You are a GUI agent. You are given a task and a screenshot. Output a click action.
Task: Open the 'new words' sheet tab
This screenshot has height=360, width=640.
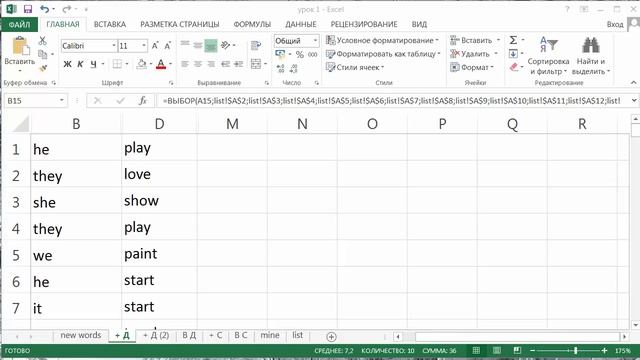pyautogui.click(x=80, y=336)
